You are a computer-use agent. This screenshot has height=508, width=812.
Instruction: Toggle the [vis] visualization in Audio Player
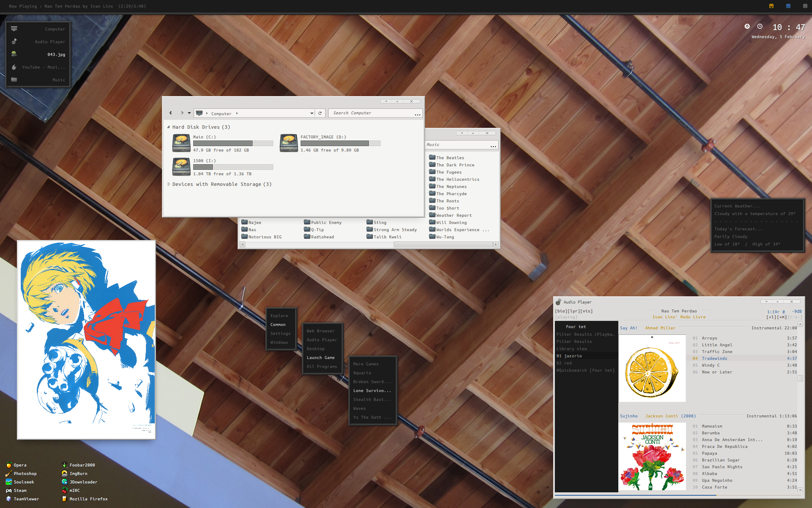(587, 311)
